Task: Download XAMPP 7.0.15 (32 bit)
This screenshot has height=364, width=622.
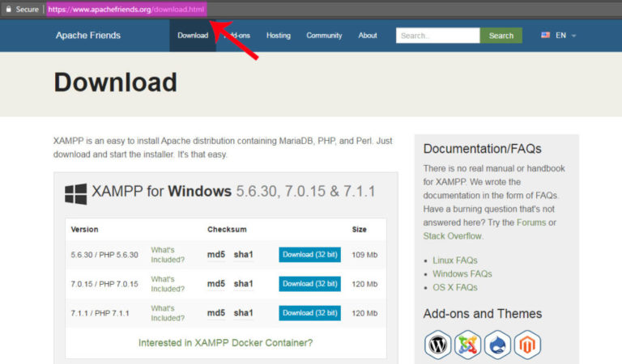Action: click(x=310, y=284)
